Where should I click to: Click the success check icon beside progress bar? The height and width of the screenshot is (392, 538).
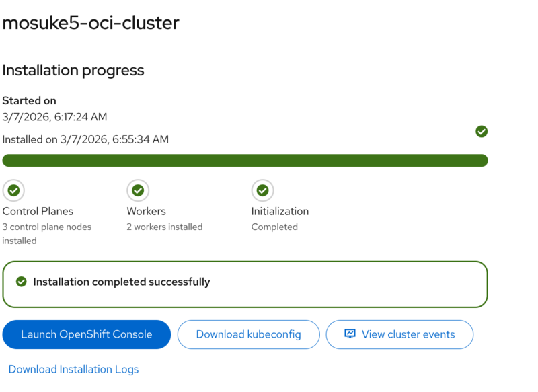(x=482, y=132)
